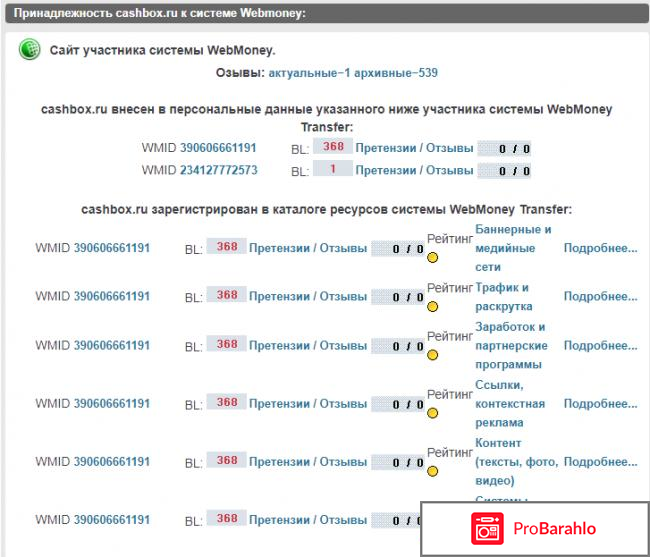Image resolution: width=650 pixels, height=557 pixels.
Task: Click Претензии in the Заработок и партнерские программы row
Action: coord(279,346)
